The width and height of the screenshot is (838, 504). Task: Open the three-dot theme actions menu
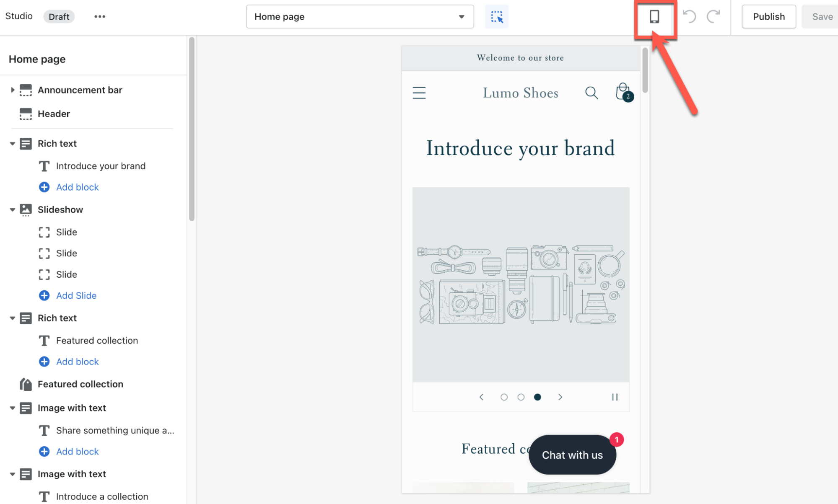tap(100, 17)
